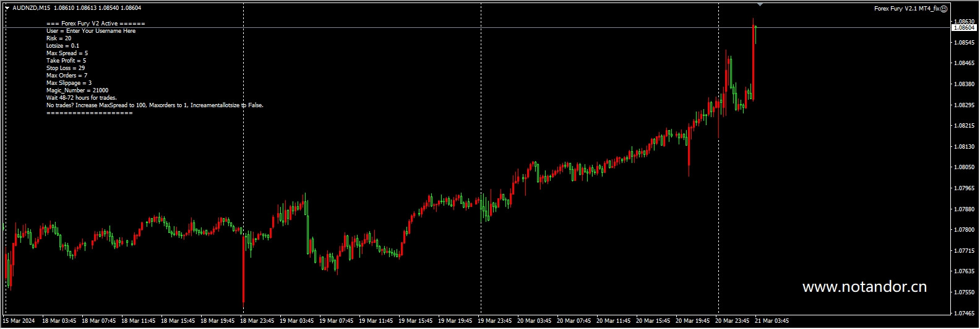Click the '18 Mar 11:45' time axis label
The width and height of the screenshot is (980, 329).
point(138,321)
